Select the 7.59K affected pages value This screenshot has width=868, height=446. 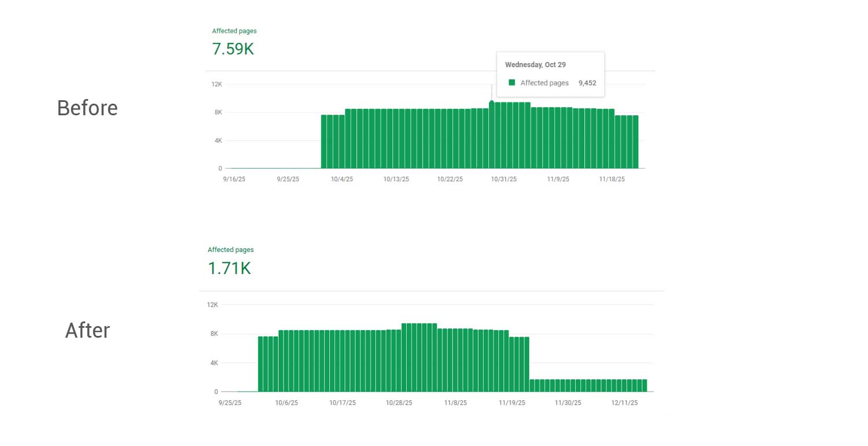pyautogui.click(x=233, y=49)
